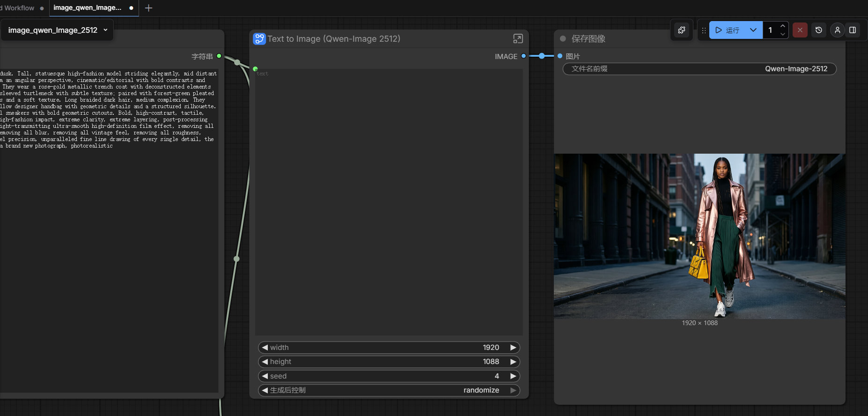Click the Qwen-Image node logo icon

pos(259,39)
